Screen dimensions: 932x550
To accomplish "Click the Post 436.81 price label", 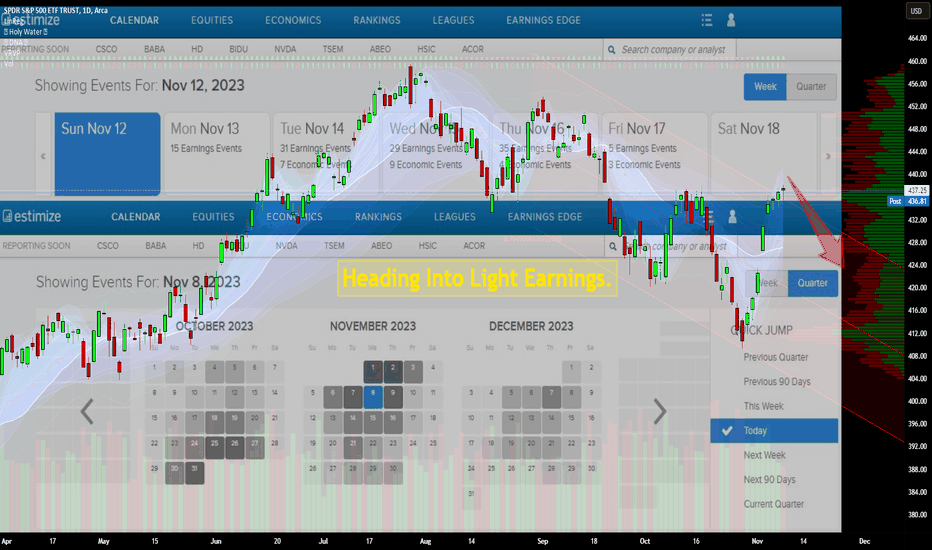I will click(908, 202).
